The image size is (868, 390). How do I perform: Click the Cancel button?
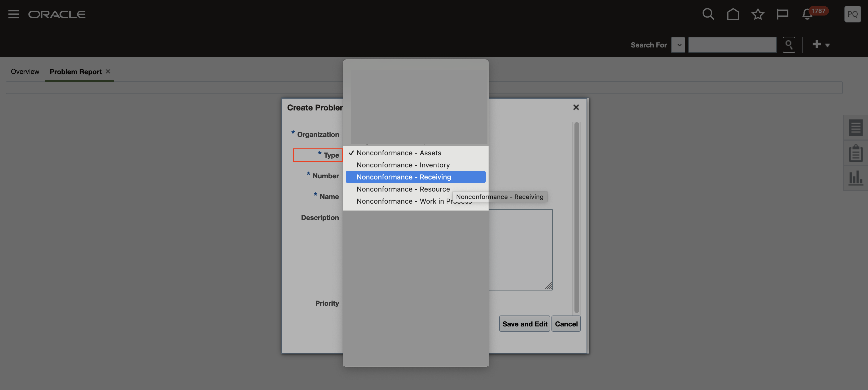(x=566, y=324)
